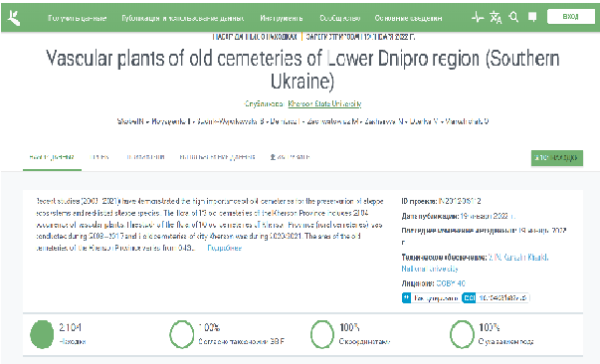
Task: Click the 100% taxonomy match circle
Action: coord(182,334)
